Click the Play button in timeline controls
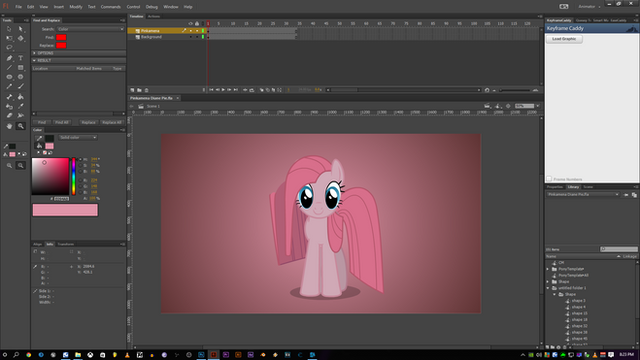This screenshot has height=360, width=640. tap(223, 90)
